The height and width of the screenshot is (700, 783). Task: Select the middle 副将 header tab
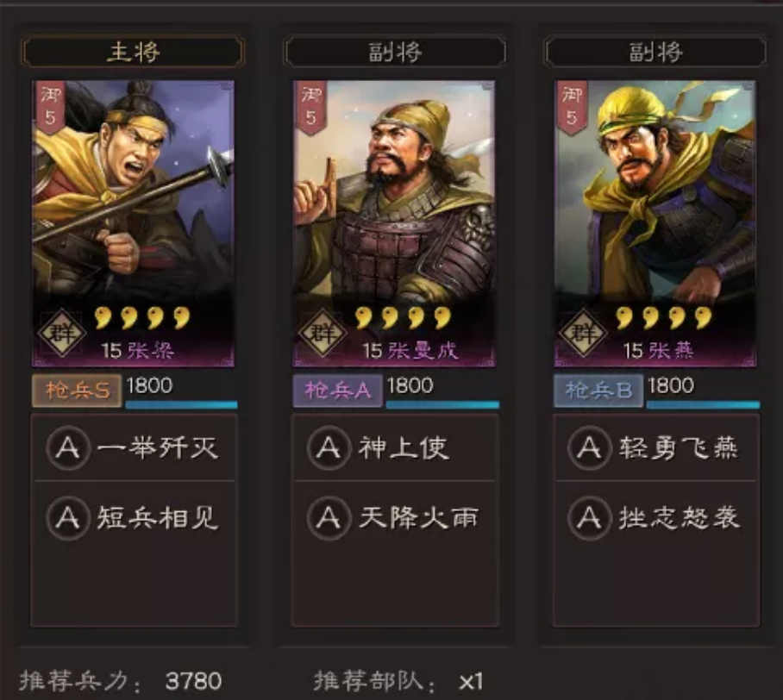coord(394,52)
